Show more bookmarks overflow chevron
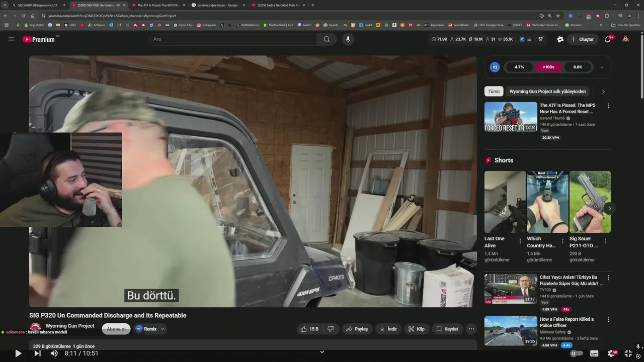Viewport: 644px width, 362px height. (x=601, y=25)
